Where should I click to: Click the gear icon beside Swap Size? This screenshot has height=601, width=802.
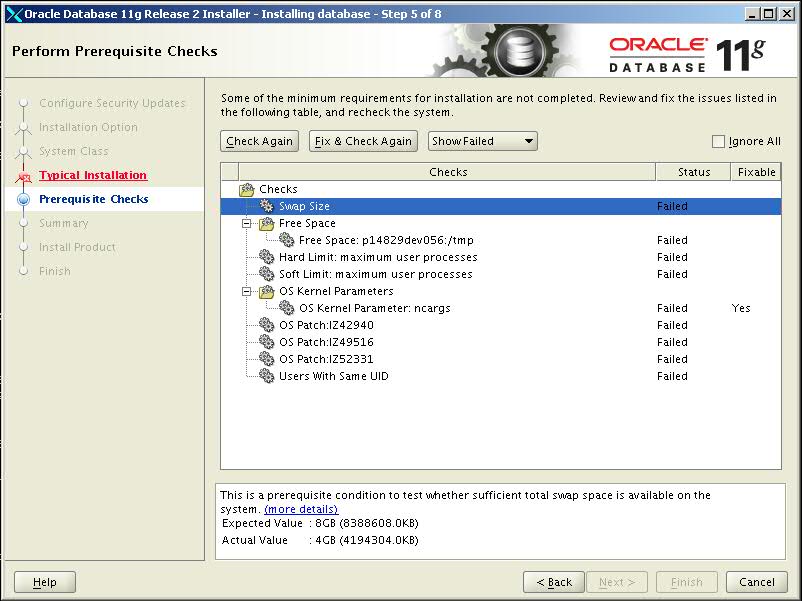click(x=266, y=206)
